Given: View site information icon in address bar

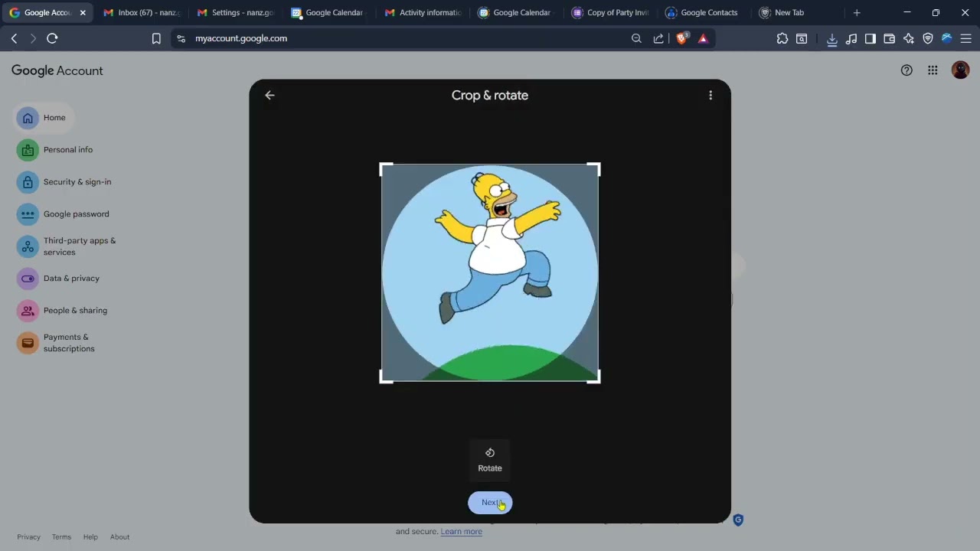Looking at the screenshot, I should 181,38.
